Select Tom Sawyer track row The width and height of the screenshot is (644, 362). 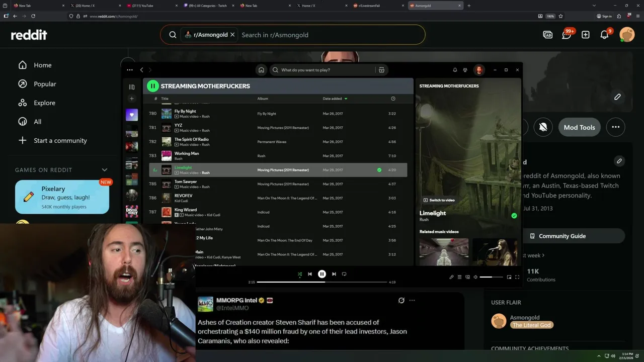click(x=278, y=184)
